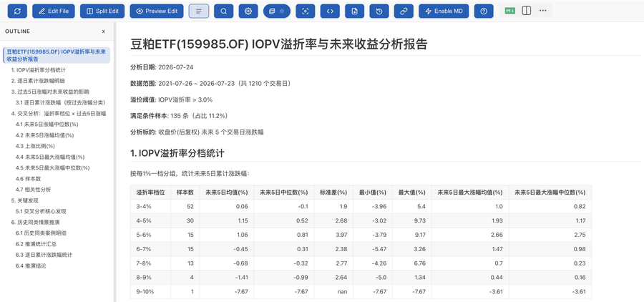Image resolution: width=644 pixels, height=302 pixels.
Task: Click the green Markdown badge icon
Action: [x=509, y=11]
